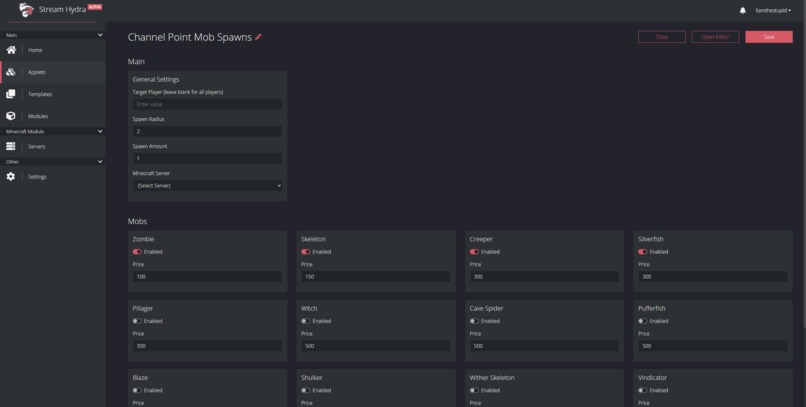This screenshot has height=407, width=806.
Task: Enable the Shulker mob toggle
Action: [305, 391]
